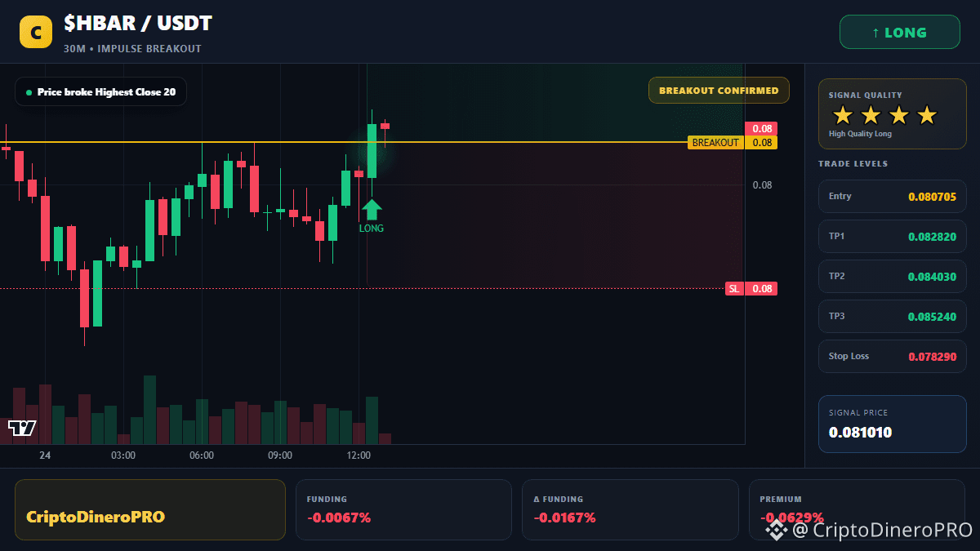Viewport: 980px width, 551px height.
Task: Select the TP1 0.082820 row
Action: [892, 237]
